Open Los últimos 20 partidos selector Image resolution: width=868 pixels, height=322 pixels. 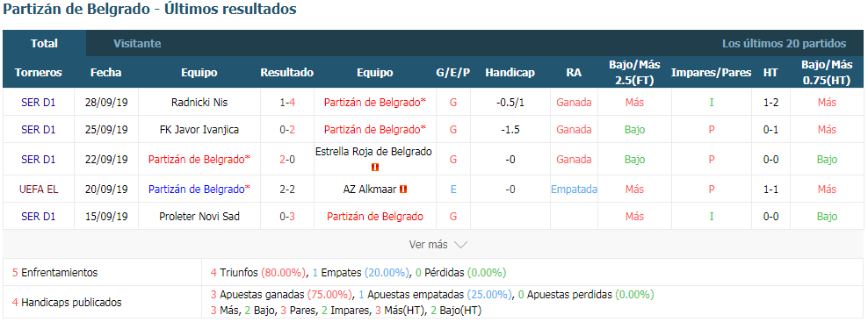click(784, 43)
